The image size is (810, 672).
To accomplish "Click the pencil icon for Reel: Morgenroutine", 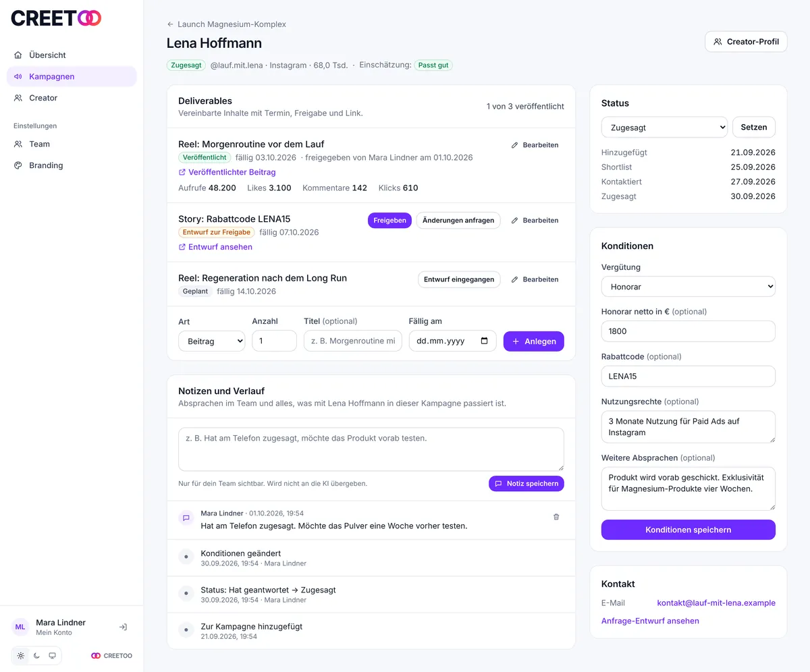I will click(x=514, y=145).
